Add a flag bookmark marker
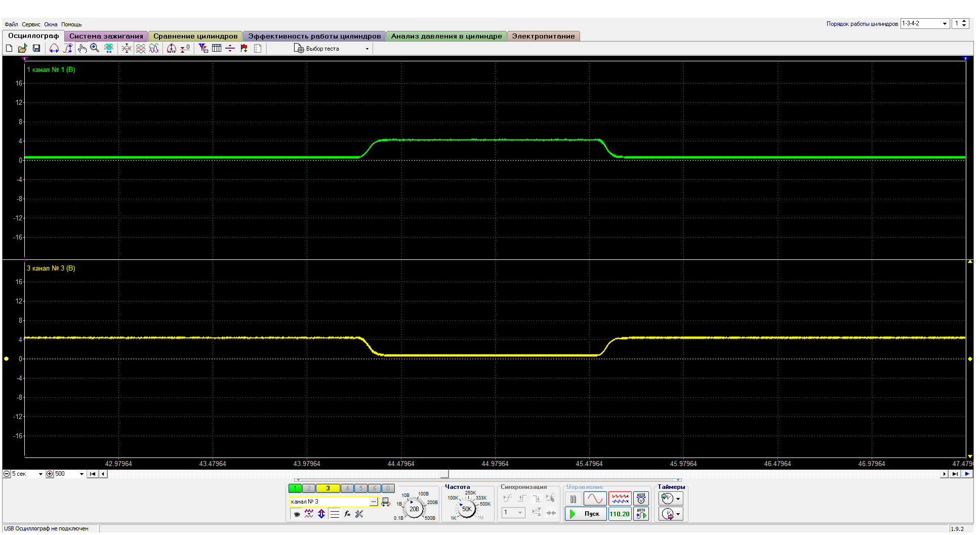Screen dimensions: 980x535 click(x=244, y=48)
